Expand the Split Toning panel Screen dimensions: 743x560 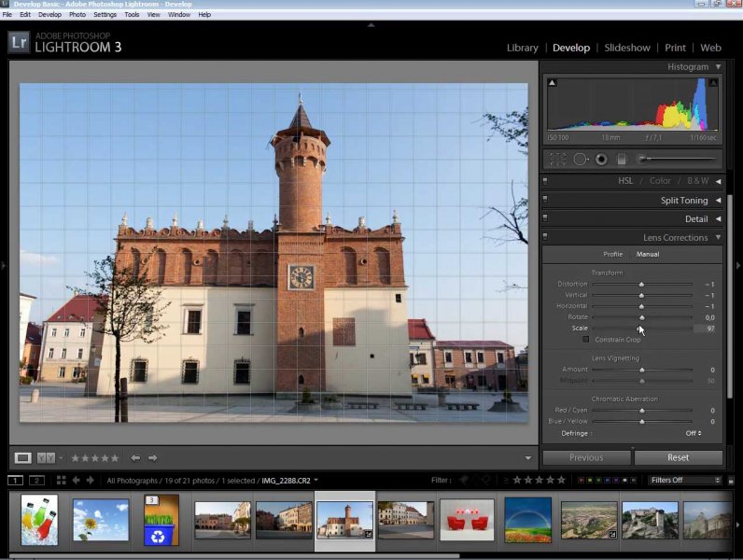[x=718, y=201]
